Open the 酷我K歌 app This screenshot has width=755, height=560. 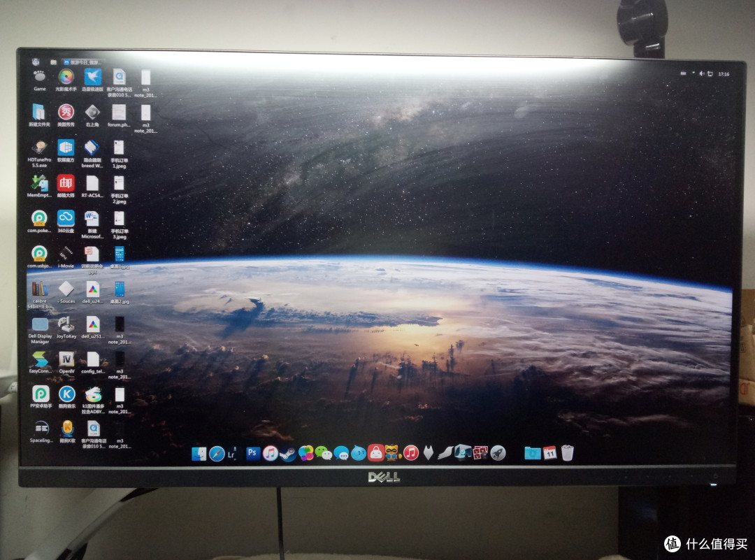click(x=67, y=432)
